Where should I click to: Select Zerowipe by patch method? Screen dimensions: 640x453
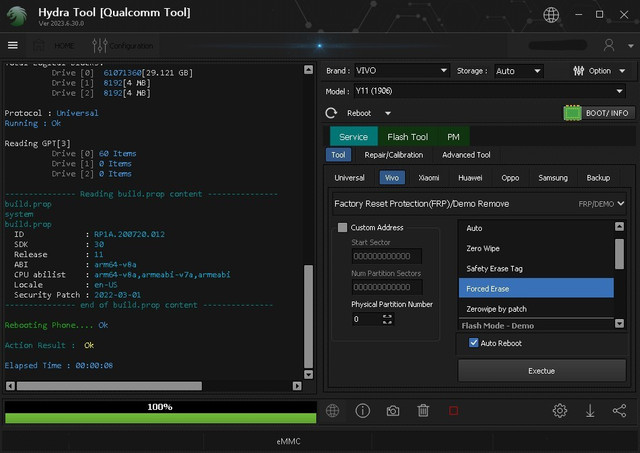536,309
